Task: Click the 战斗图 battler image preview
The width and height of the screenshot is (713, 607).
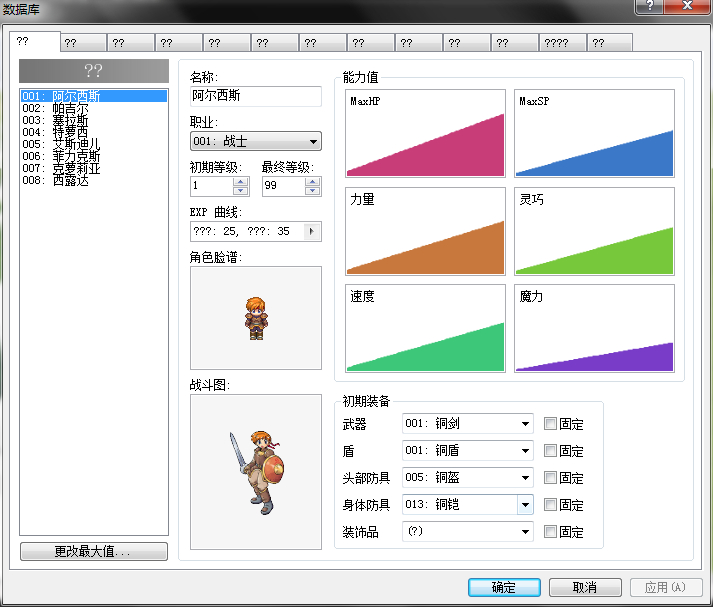Action: pyautogui.click(x=256, y=472)
